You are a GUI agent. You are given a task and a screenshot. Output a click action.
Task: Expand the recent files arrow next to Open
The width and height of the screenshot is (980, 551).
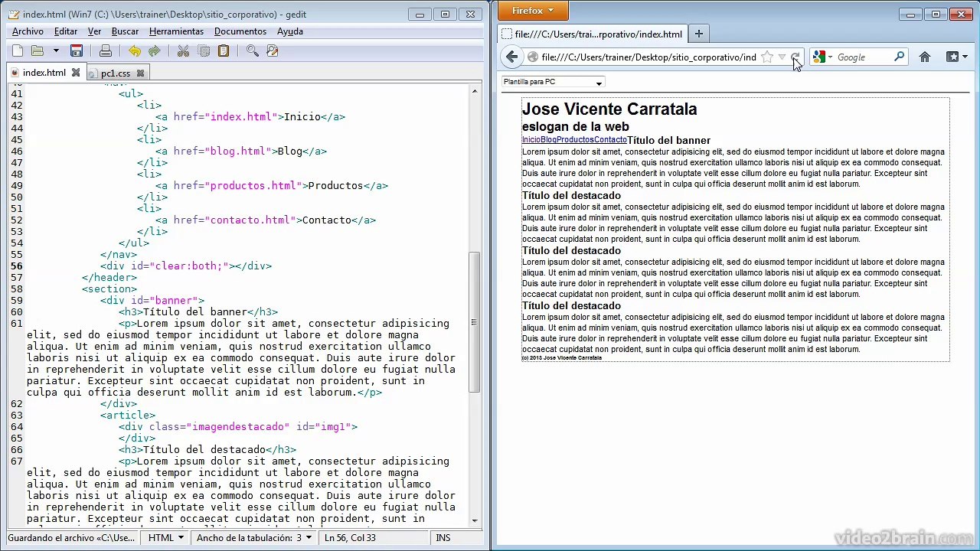56,51
